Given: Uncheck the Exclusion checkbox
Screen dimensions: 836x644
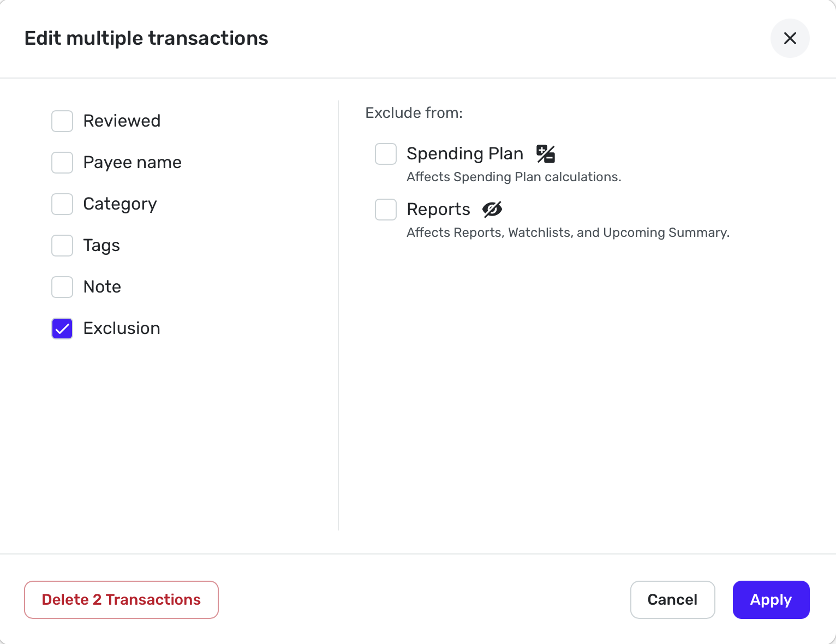Looking at the screenshot, I should click(62, 329).
